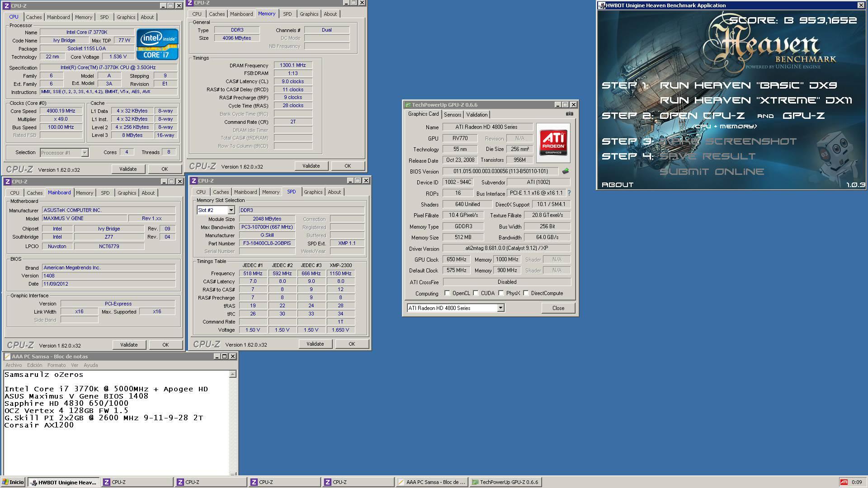Image resolution: width=868 pixels, height=488 pixels.
Task: Click Submit Online in Heaven window
Action: pos(712,172)
